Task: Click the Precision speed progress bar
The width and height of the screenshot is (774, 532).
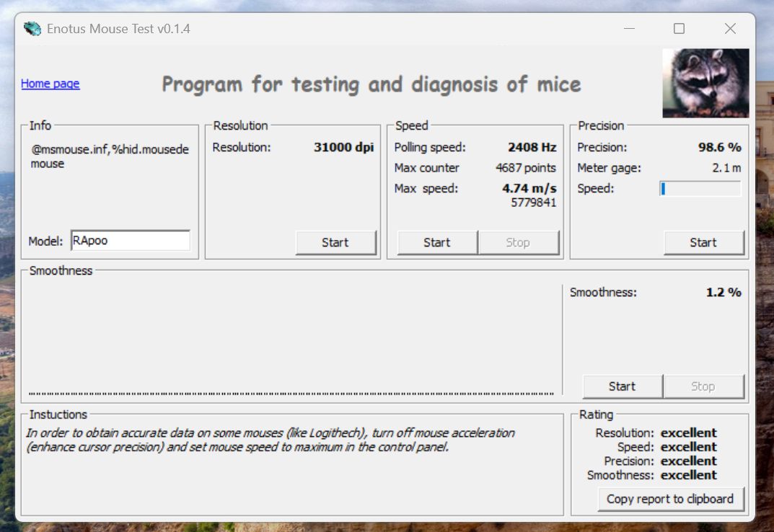Action: (700, 189)
